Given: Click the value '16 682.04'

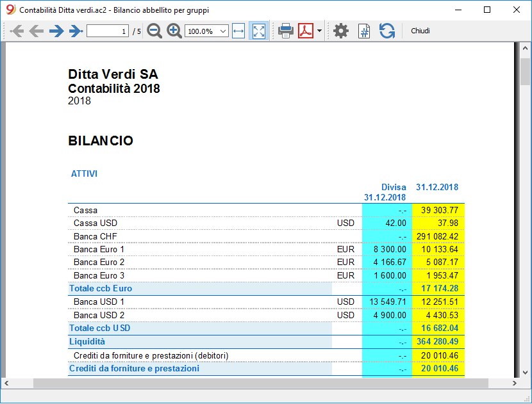Looking at the screenshot, I should click(x=440, y=328).
